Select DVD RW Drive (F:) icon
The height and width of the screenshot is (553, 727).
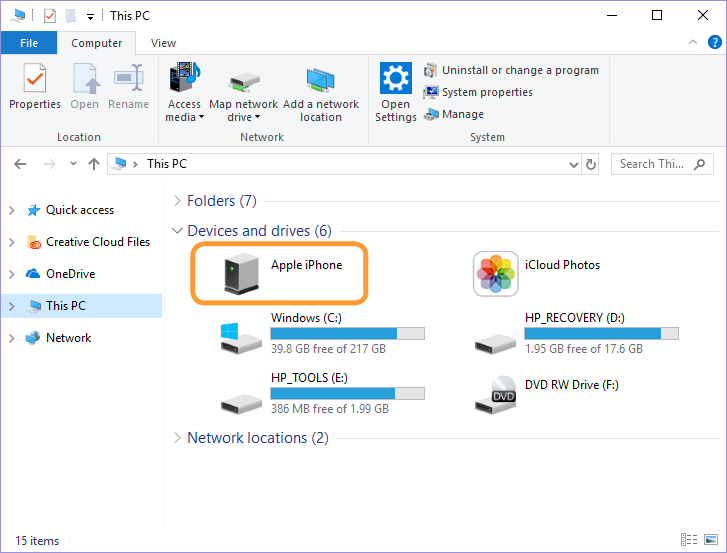pyautogui.click(x=495, y=395)
